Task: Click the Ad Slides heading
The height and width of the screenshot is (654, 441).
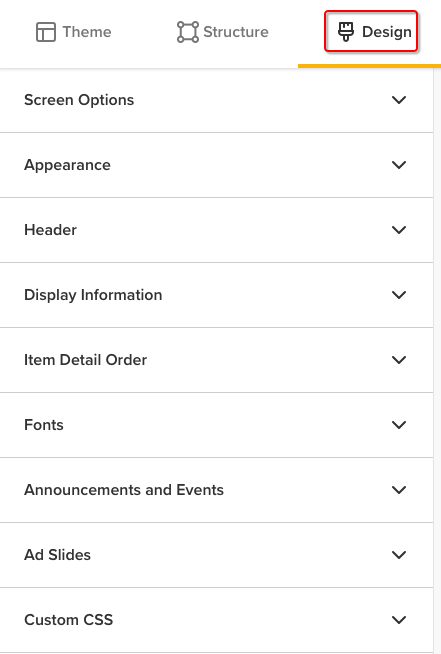Action: [58, 555]
